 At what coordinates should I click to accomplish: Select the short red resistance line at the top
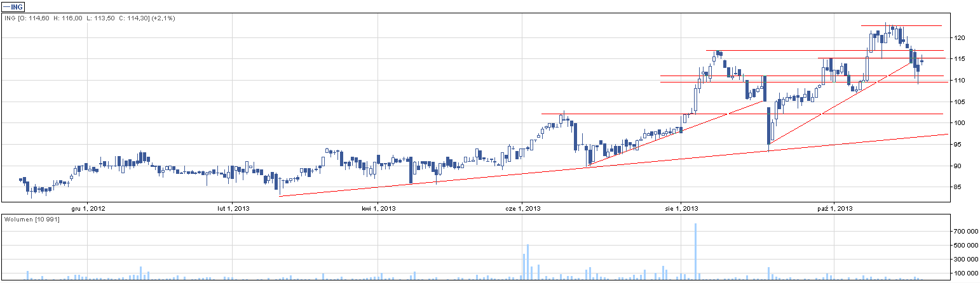901,25
